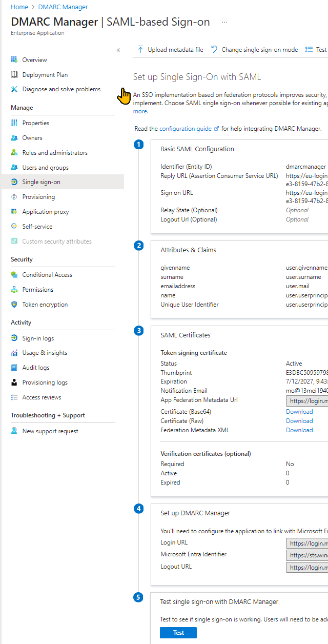Download the Federation Metadata XML
The width and height of the screenshot is (328, 644).
[x=299, y=430]
